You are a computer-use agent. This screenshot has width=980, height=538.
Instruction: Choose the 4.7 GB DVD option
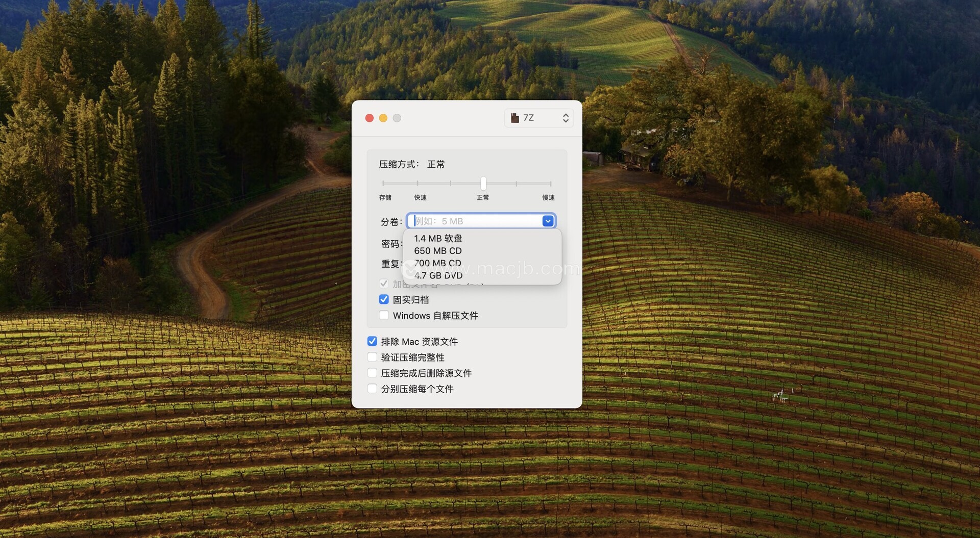point(438,275)
